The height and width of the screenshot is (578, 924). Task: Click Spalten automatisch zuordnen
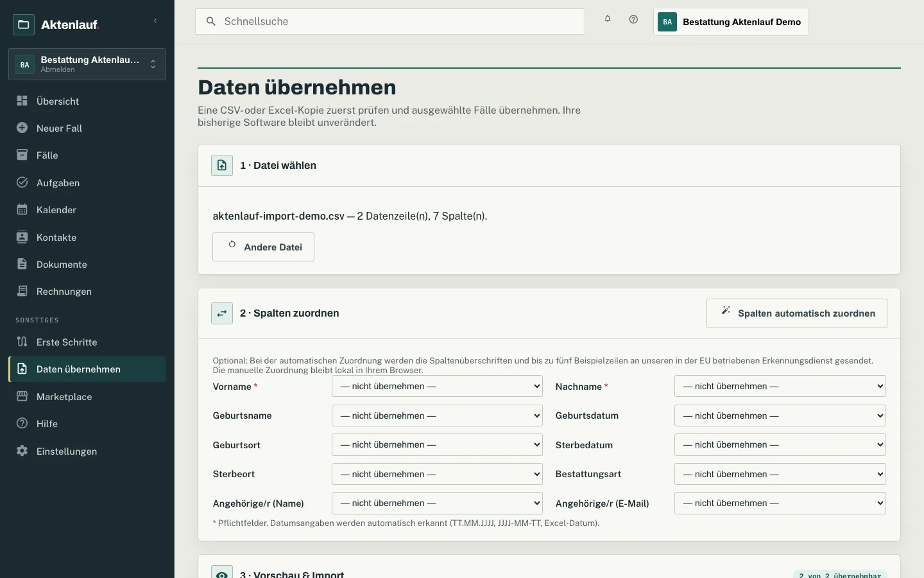[797, 313]
